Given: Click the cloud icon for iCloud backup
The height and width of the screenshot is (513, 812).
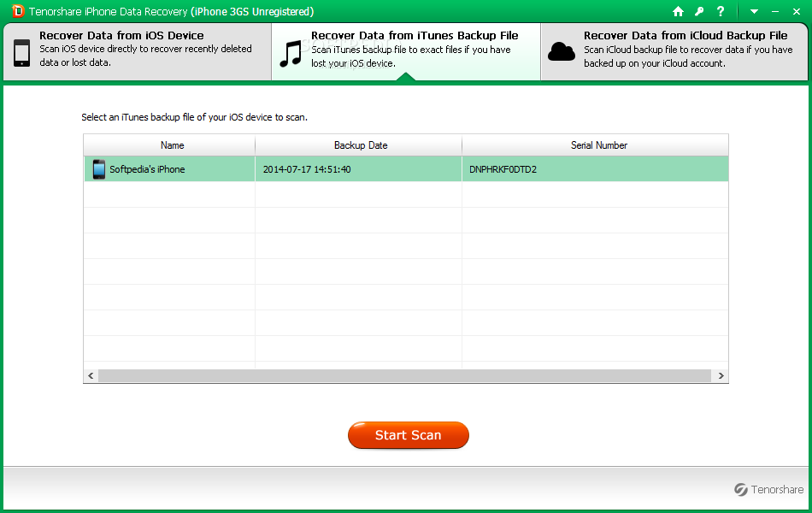Looking at the screenshot, I should tap(562, 52).
